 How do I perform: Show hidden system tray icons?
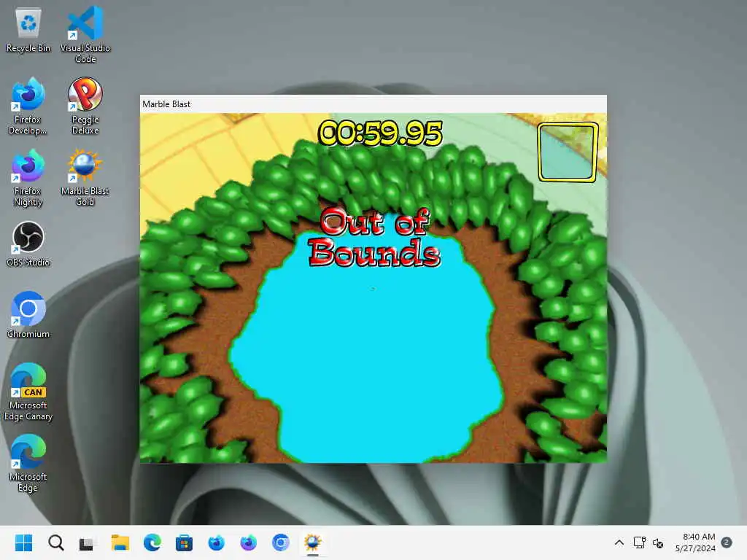(619, 542)
